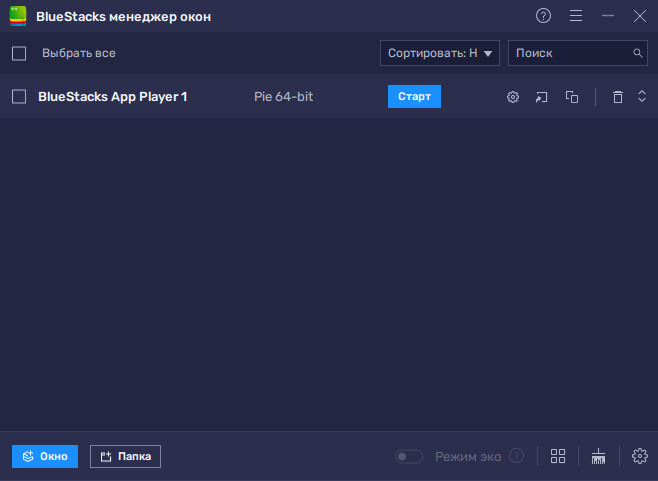Create a new folder with Папка button

click(x=125, y=456)
